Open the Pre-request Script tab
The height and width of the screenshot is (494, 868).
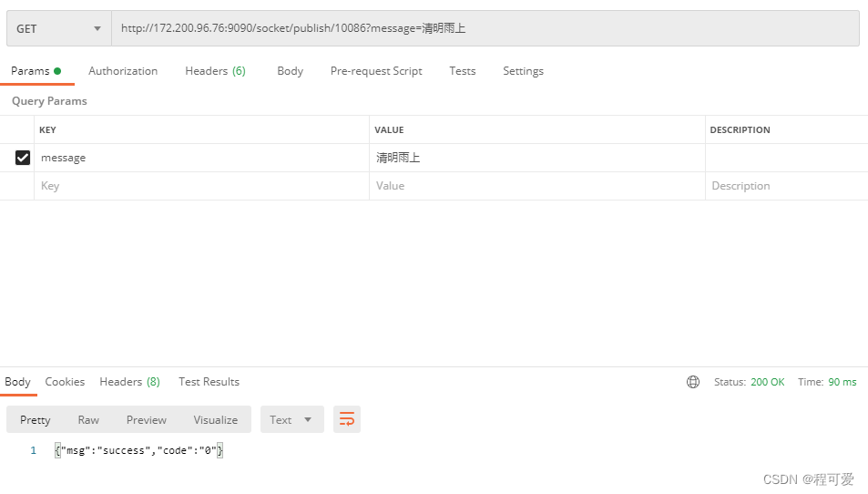click(376, 71)
